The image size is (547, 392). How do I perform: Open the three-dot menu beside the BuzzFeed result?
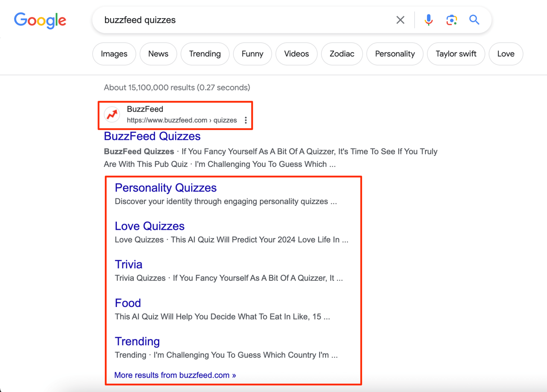pyautogui.click(x=246, y=120)
